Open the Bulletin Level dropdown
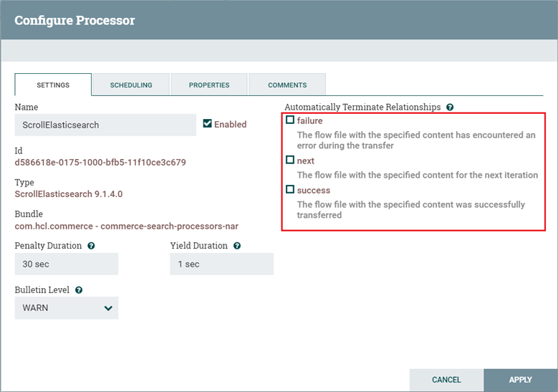Viewport: 558px width, 392px height. pyautogui.click(x=67, y=308)
